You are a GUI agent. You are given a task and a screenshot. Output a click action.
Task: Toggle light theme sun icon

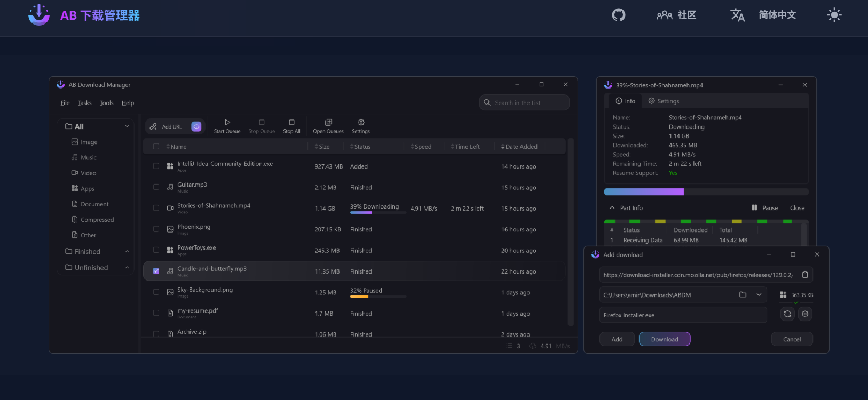[834, 15]
